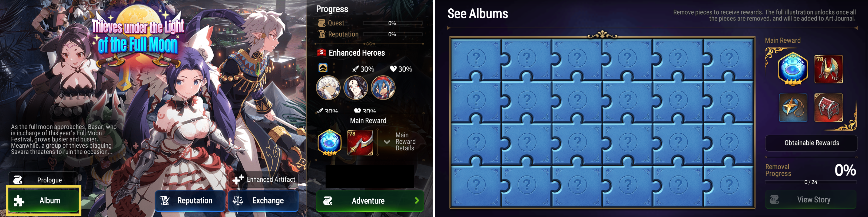Click the winged helmet reward in album
Screen dimensions: 868x217
tap(829, 69)
